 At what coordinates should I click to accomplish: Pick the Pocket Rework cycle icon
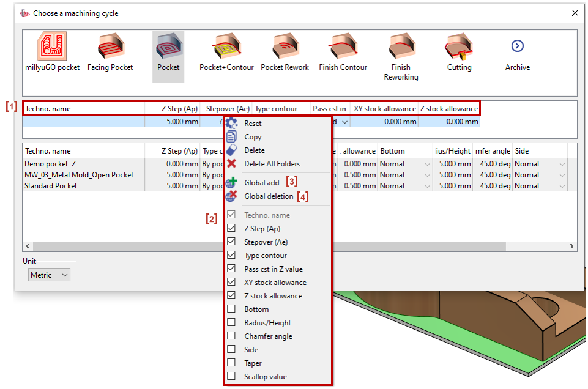tap(285, 47)
